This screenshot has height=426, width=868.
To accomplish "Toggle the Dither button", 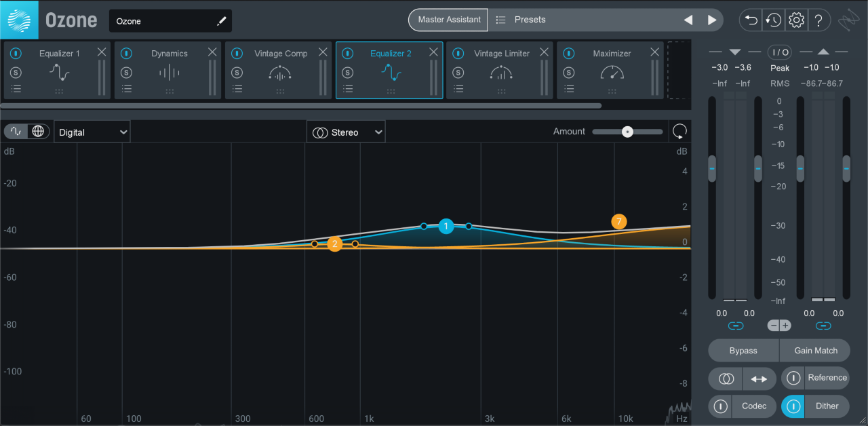I will click(816, 406).
